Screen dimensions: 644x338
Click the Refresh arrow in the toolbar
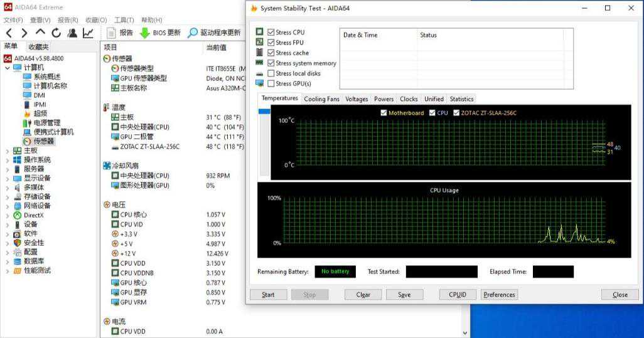click(x=56, y=33)
